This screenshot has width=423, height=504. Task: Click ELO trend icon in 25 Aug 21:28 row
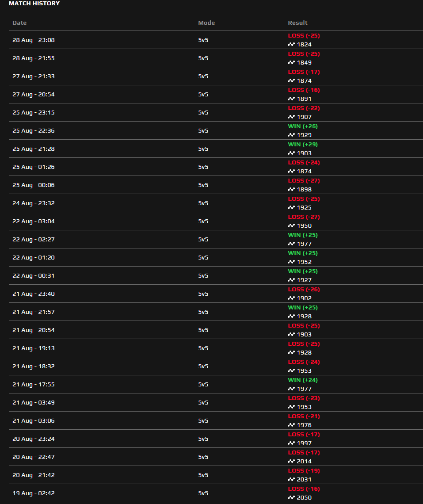pyautogui.click(x=291, y=153)
